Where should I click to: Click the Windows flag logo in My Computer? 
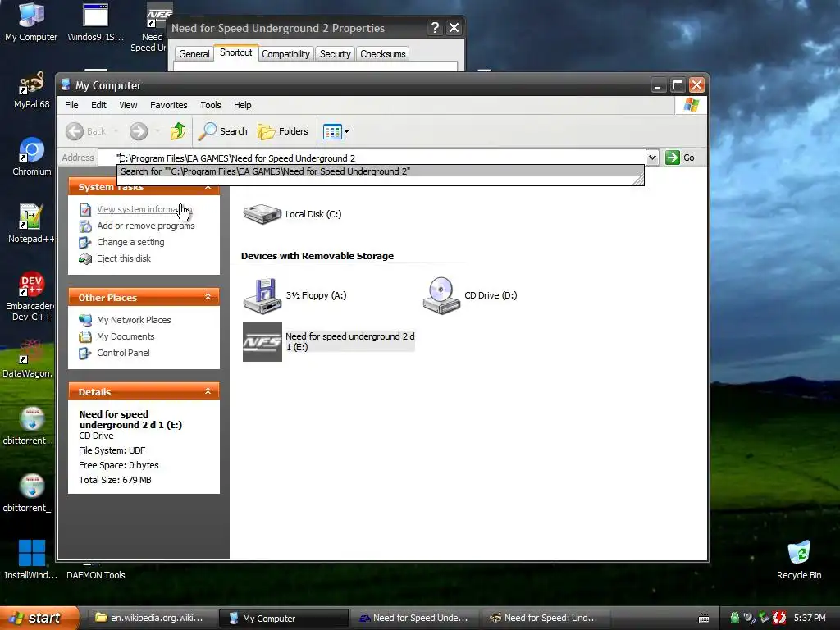(x=691, y=105)
